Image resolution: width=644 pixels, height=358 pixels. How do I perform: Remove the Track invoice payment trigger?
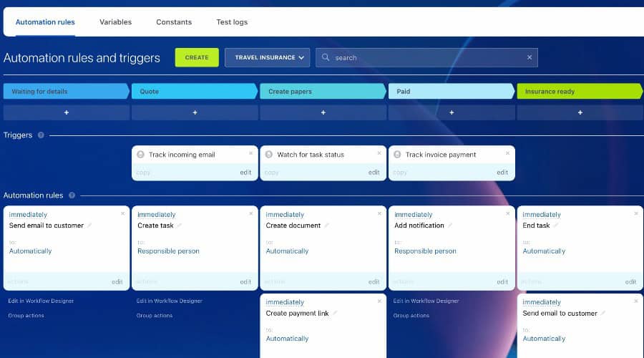click(x=507, y=153)
